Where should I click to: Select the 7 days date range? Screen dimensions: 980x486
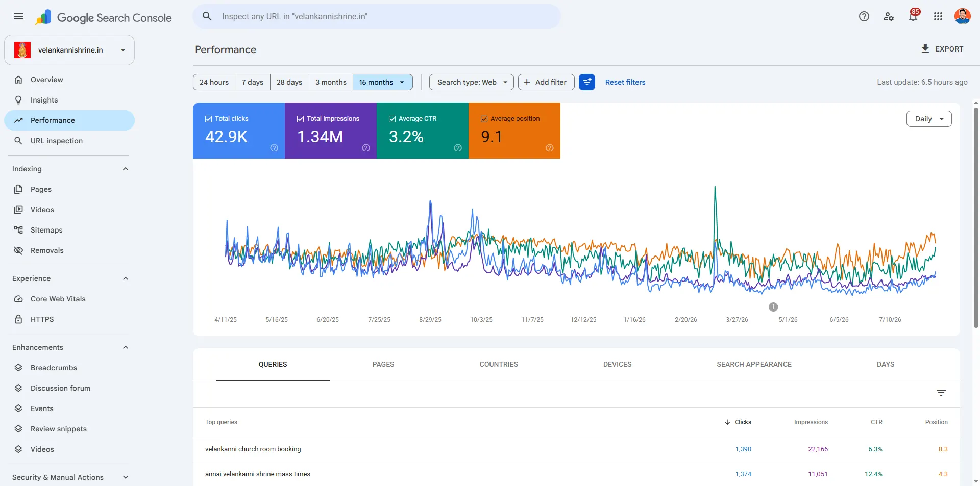(253, 82)
